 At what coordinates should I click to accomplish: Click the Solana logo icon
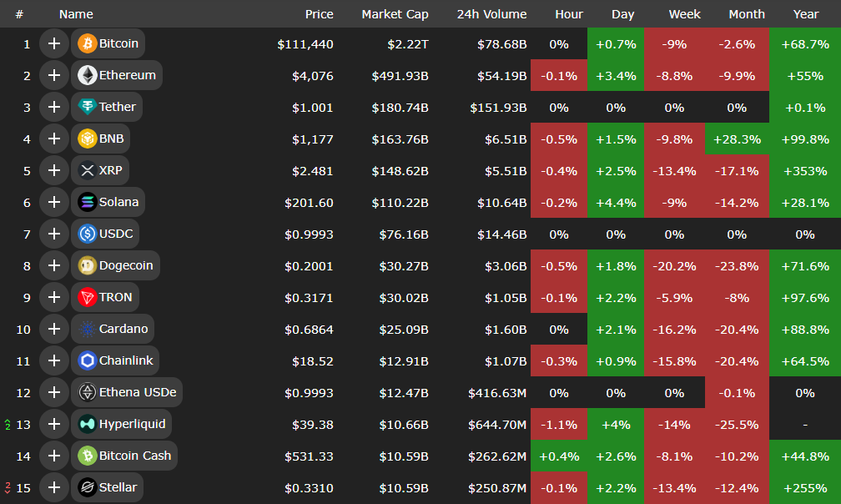tap(87, 202)
